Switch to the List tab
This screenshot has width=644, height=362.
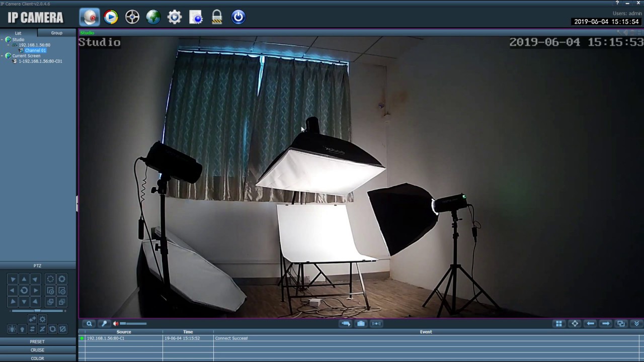click(18, 33)
